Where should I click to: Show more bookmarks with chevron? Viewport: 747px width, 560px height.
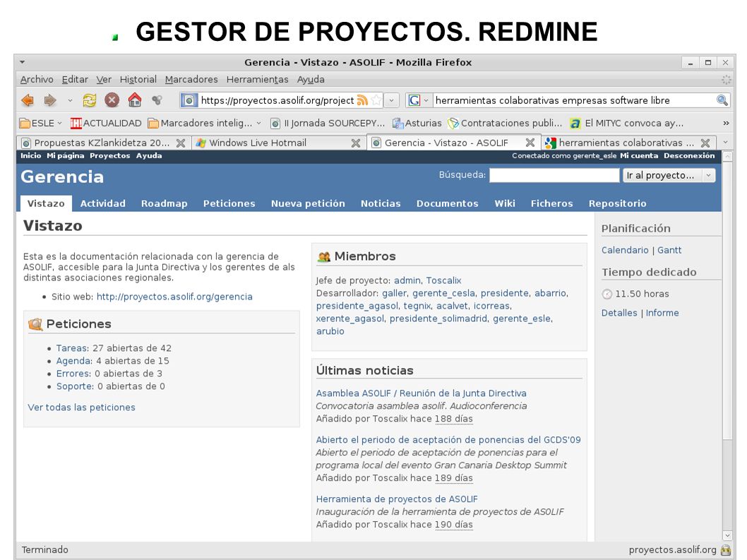[726, 123]
